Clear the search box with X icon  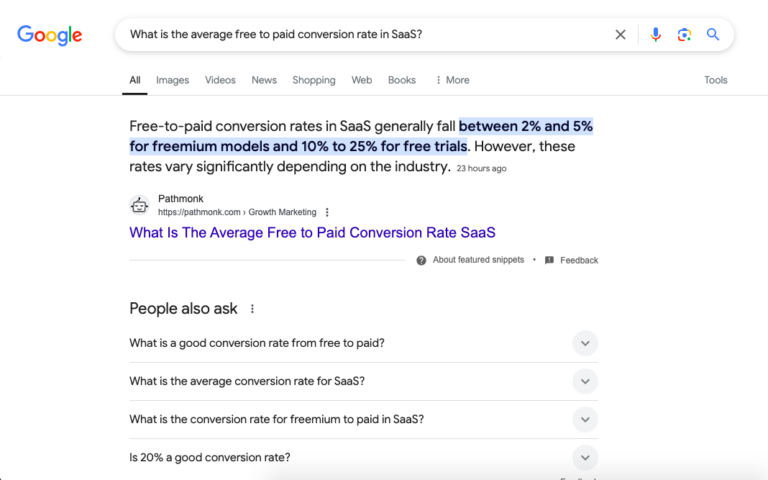(x=620, y=34)
